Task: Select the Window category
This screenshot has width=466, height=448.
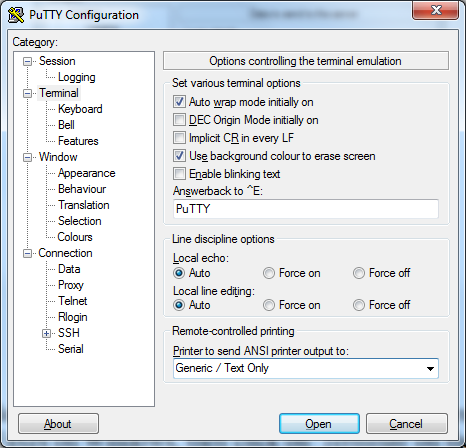Action: click(x=58, y=157)
